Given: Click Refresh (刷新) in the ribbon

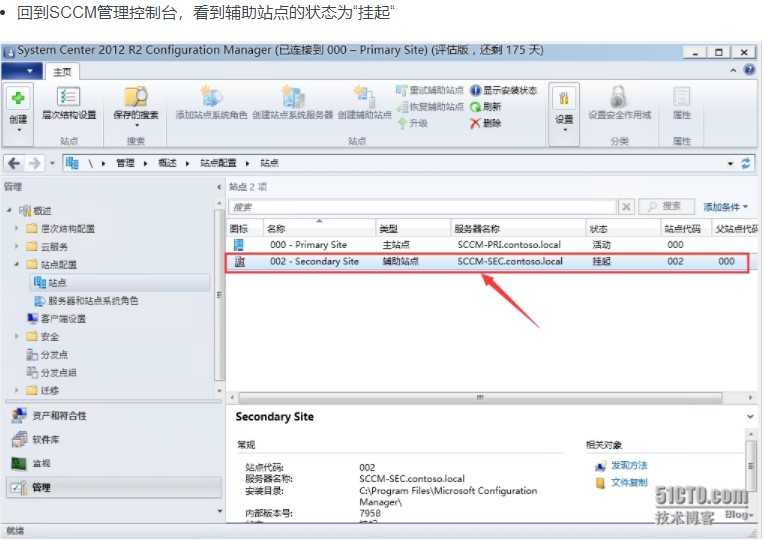Looking at the screenshot, I should click(485, 107).
